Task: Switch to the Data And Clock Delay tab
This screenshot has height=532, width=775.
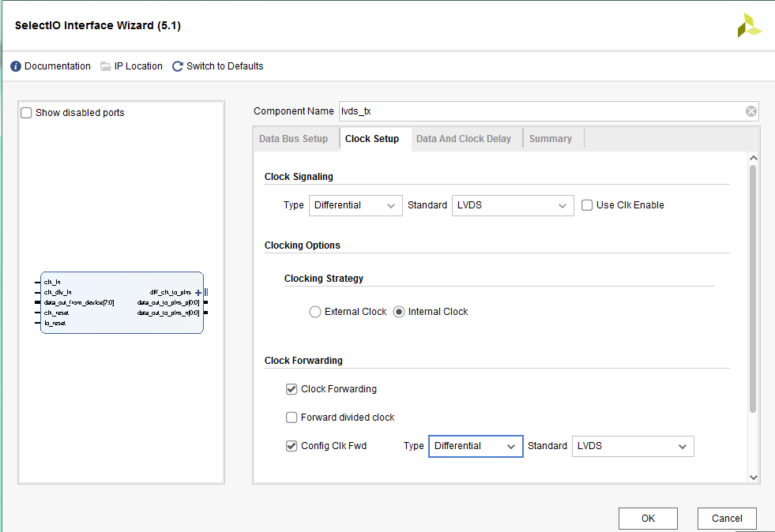Action: pyautogui.click(x=464, y=139)
